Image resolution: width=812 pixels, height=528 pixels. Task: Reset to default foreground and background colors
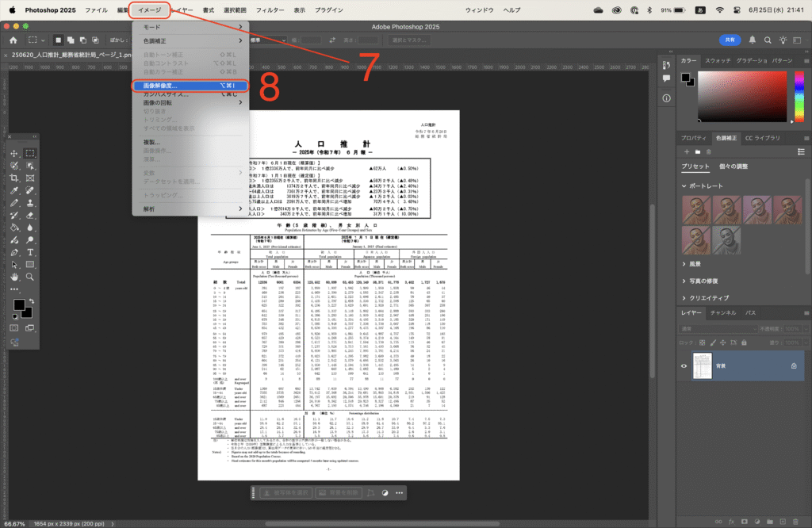[x=14, y=316]
